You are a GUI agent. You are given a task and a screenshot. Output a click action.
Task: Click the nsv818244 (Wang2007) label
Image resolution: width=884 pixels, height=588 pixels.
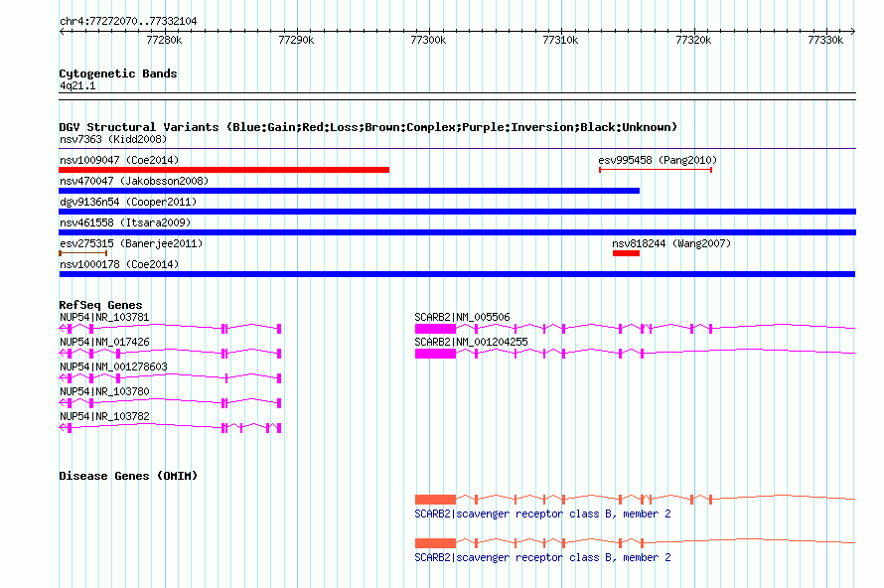click(x=671, y=243)
